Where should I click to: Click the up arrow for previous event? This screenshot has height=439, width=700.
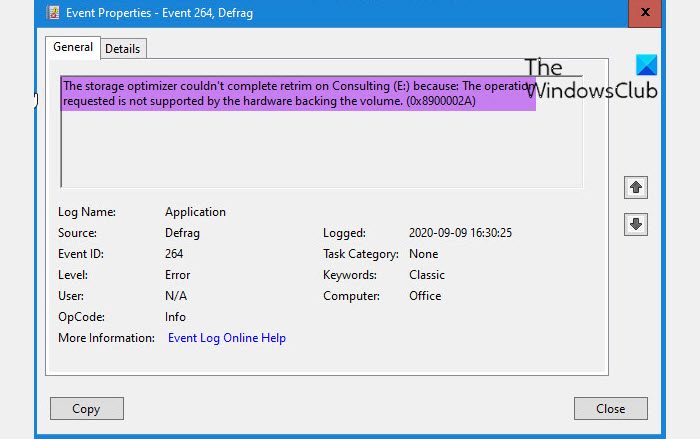tap(636, 188)
